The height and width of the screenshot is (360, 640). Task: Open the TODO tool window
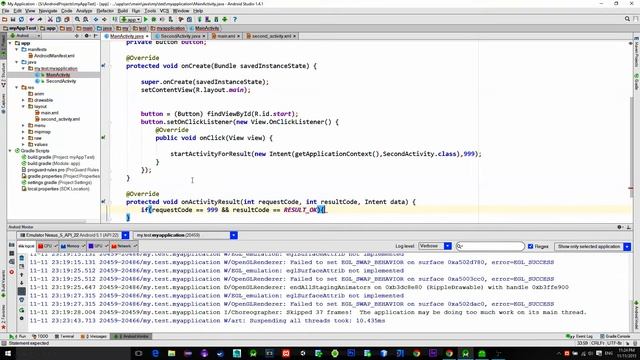(40, 336)
